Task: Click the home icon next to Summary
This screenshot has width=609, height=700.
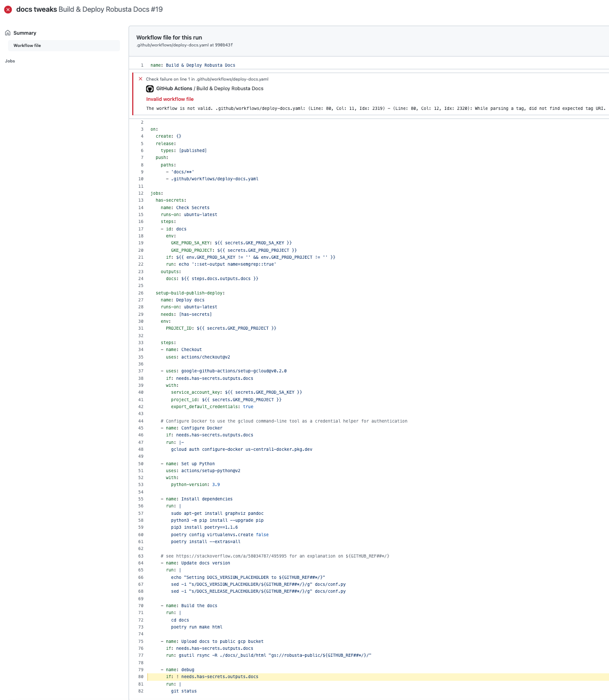Action: click(x=6, y=33)
